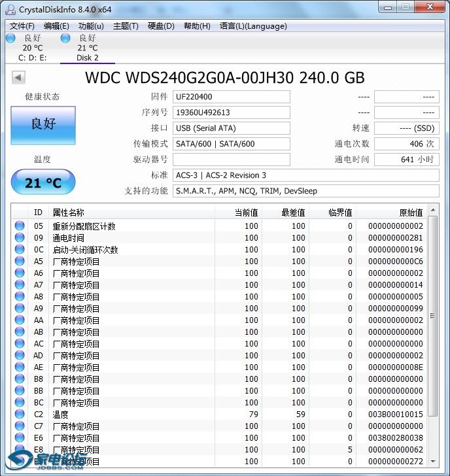Click the 当前值 column header
Image resolution: width=450 pixels, height=476 pixels.
(x=238, y=212)
